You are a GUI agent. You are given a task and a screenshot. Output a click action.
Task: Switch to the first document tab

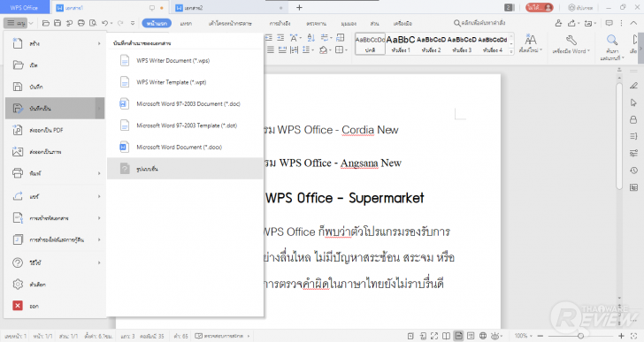(x=110, y=8)
